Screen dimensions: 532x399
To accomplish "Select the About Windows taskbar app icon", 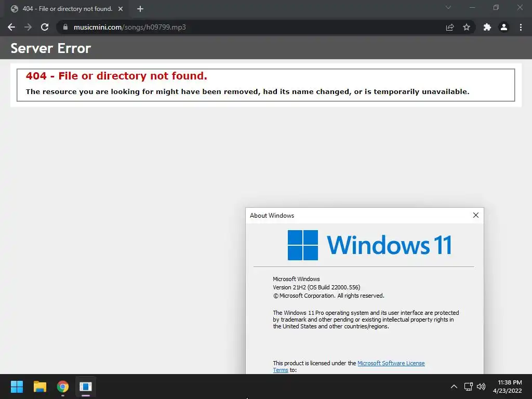I will pos(86,387).
